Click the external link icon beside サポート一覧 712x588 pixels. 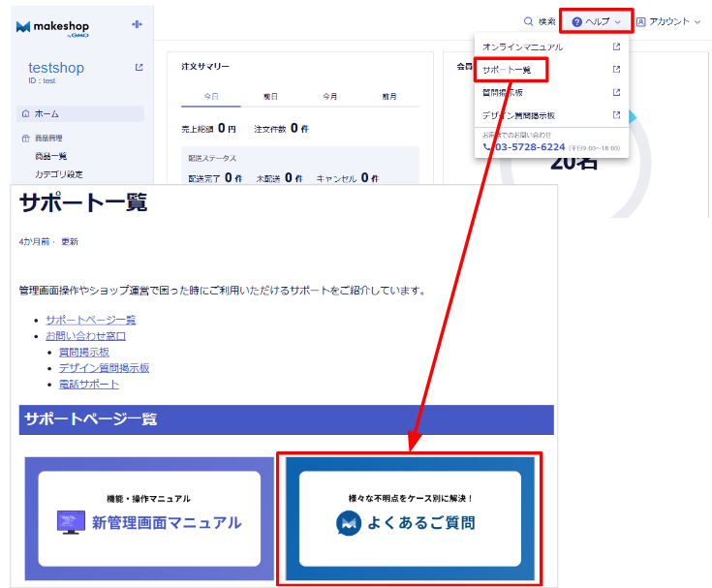coord(616,70)
